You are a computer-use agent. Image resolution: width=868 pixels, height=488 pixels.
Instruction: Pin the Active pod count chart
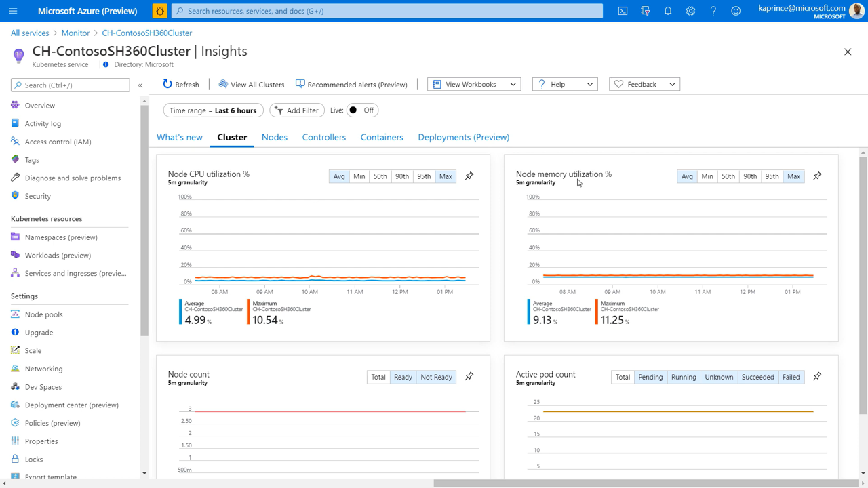tap(817, 377)
